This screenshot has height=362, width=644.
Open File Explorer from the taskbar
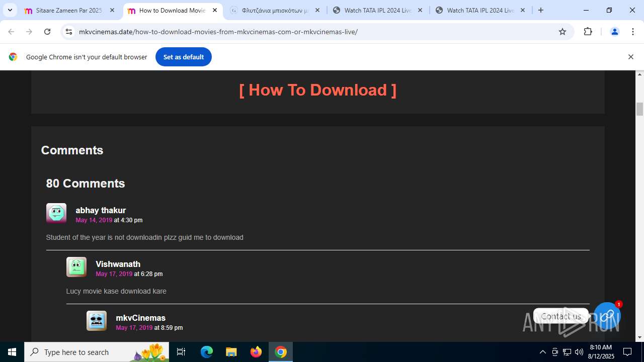click(x=231, y=352)
